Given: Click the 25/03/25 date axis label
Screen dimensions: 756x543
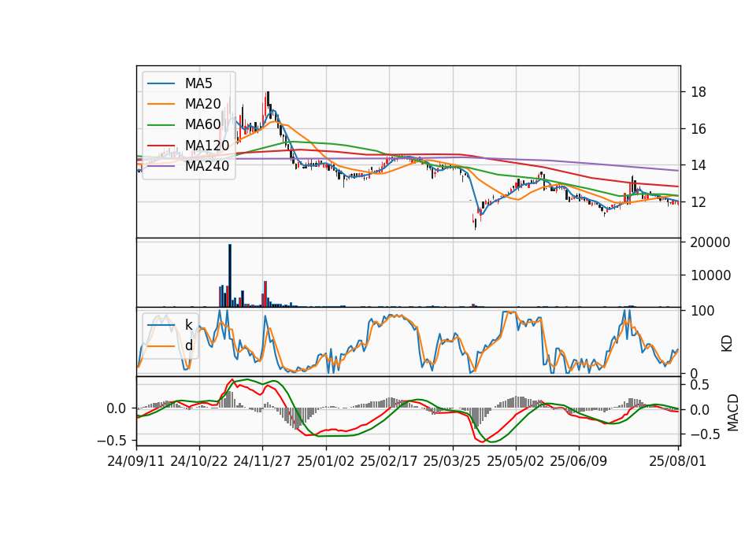Looking at the screenshot, I should (452, 461).
